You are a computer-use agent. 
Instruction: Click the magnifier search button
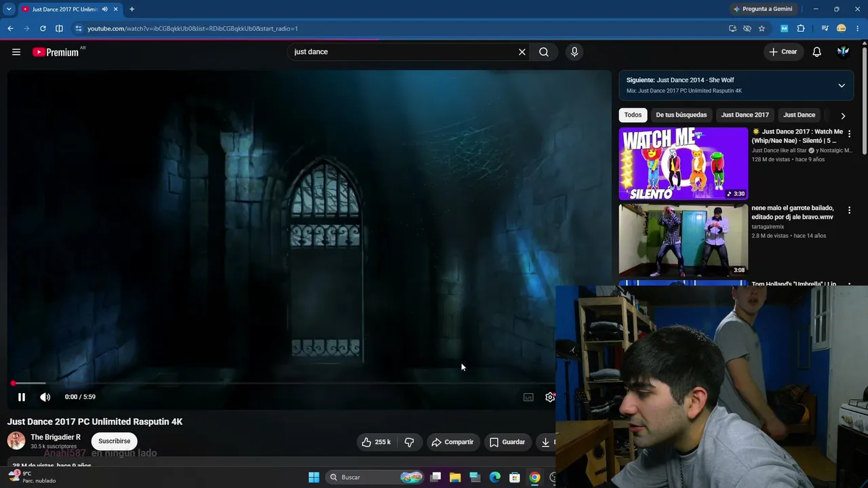(x=544, y=52)
